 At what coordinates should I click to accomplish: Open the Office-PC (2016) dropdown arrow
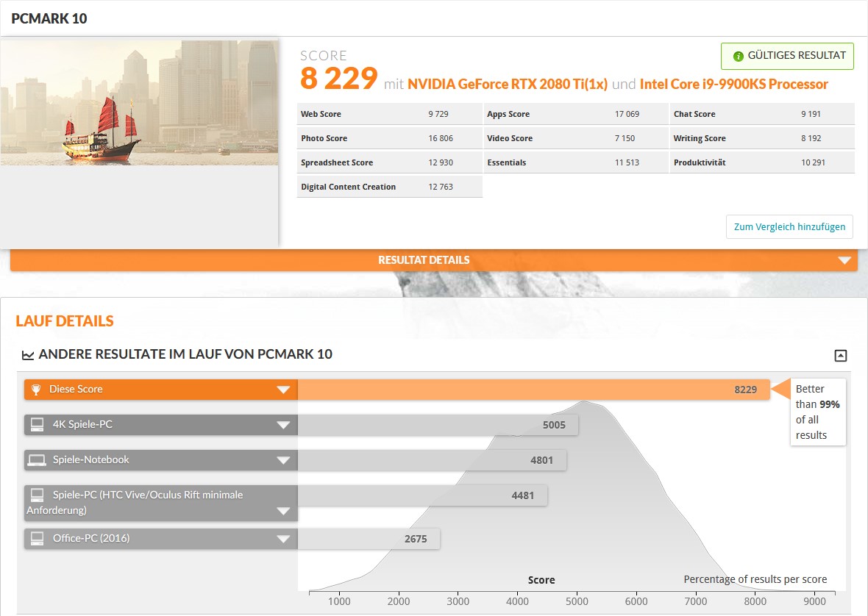tap(283, 539)
